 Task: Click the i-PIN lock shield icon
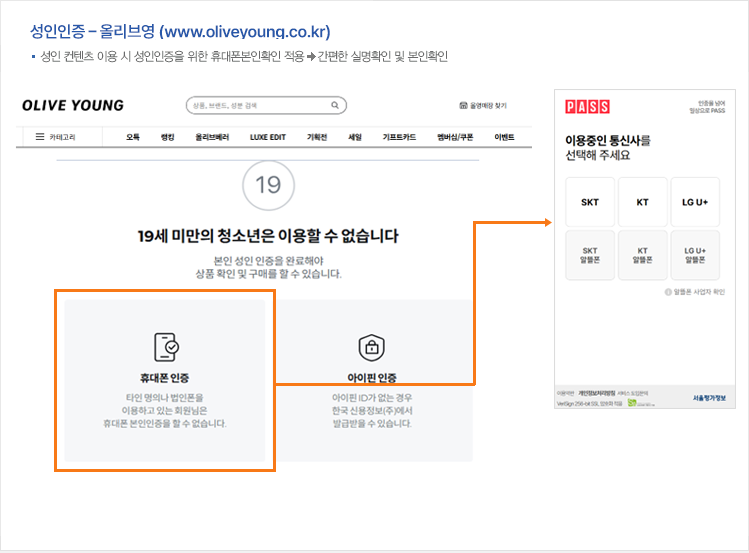372,347
